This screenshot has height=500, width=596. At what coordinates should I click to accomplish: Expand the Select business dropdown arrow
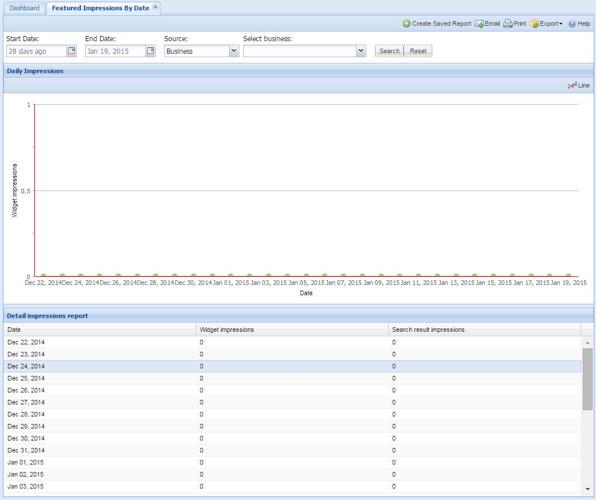click(361, 51)
